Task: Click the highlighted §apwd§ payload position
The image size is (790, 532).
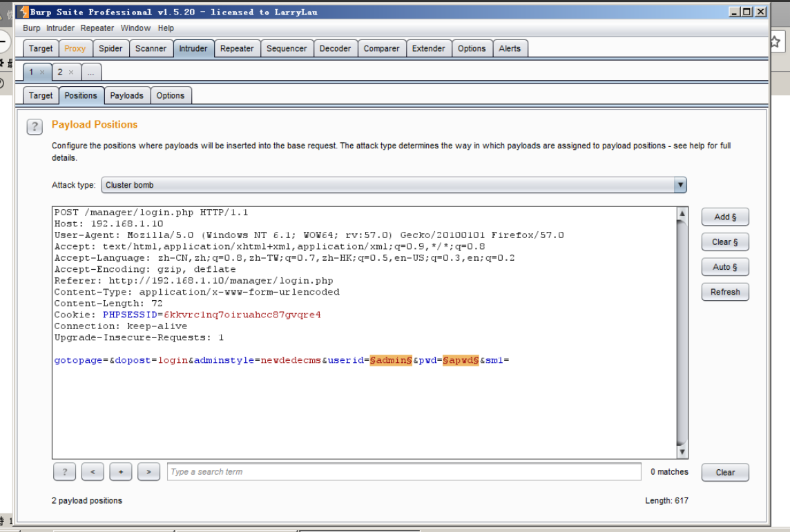Action: coord(461,360)
